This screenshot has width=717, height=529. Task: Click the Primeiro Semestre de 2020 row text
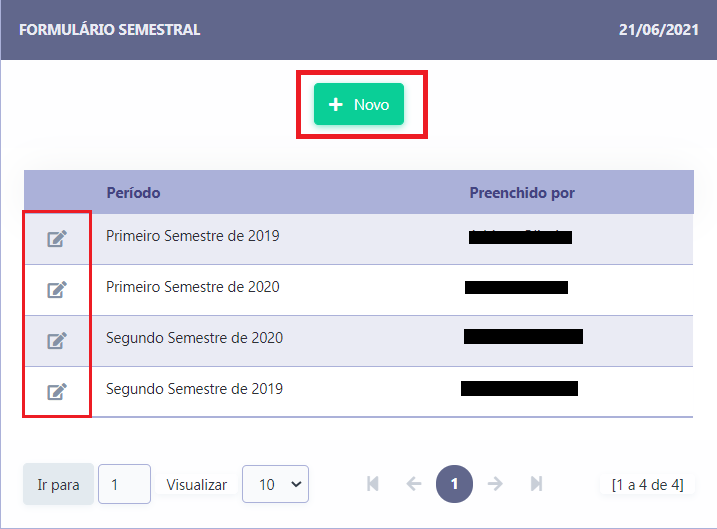pos(193,287)
